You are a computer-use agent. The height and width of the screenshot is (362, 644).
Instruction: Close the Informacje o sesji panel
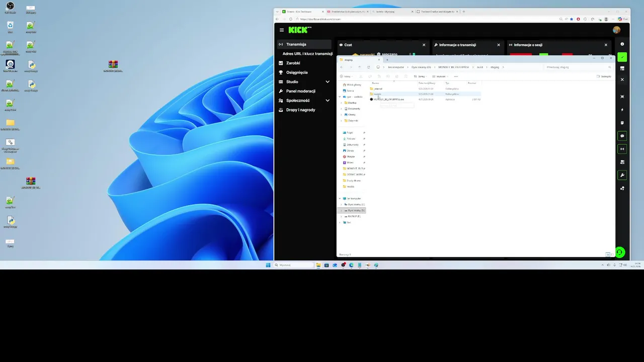[606, 45]
